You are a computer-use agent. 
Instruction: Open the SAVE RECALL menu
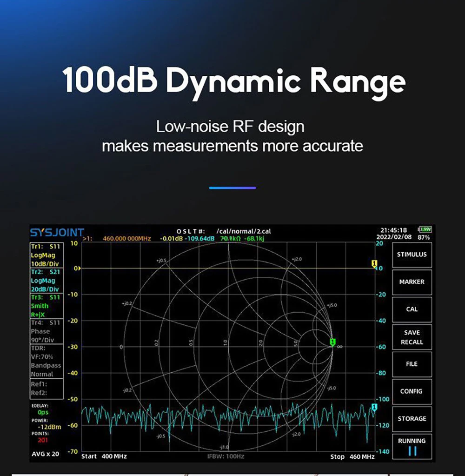412,337
